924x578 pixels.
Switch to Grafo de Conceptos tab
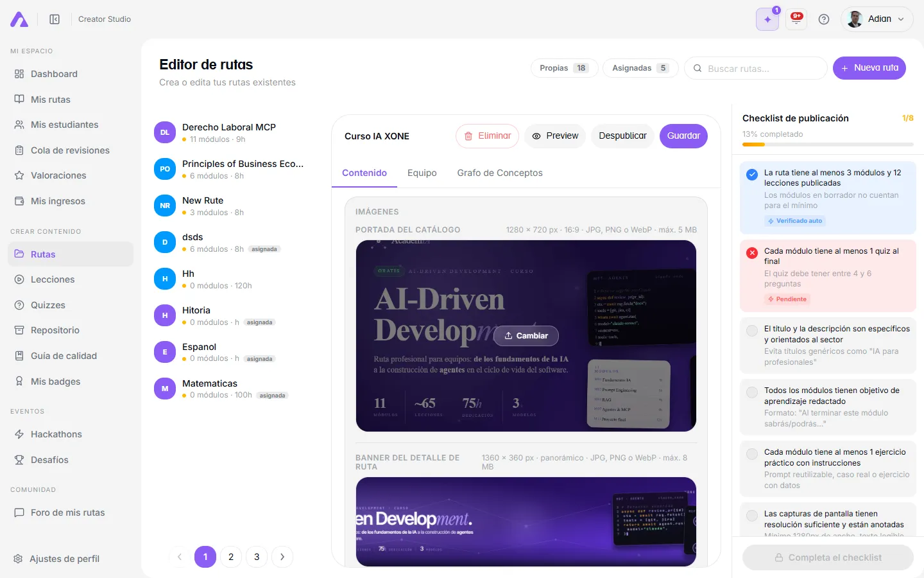point(500,173)
